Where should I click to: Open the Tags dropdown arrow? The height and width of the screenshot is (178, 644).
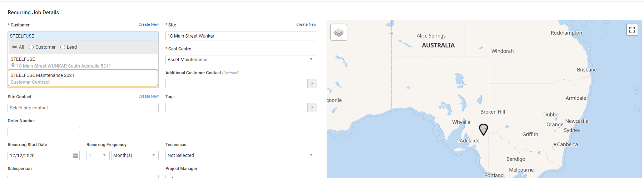312,108
